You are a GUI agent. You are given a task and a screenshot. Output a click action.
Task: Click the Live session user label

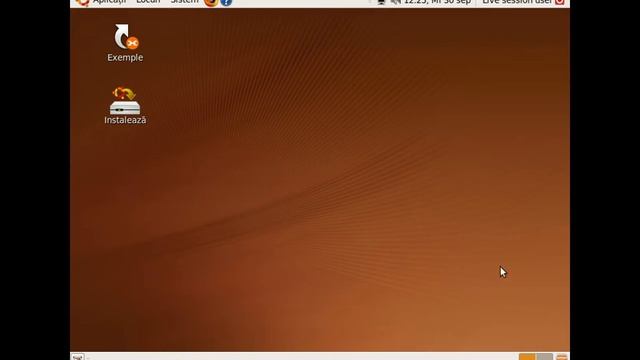pyautogui.click(x=517, y=2)
